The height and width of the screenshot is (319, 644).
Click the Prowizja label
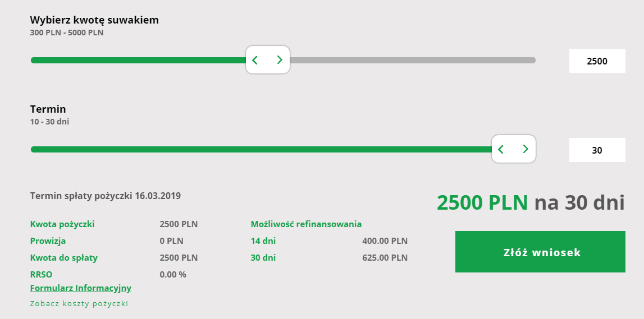pos(48,241)
